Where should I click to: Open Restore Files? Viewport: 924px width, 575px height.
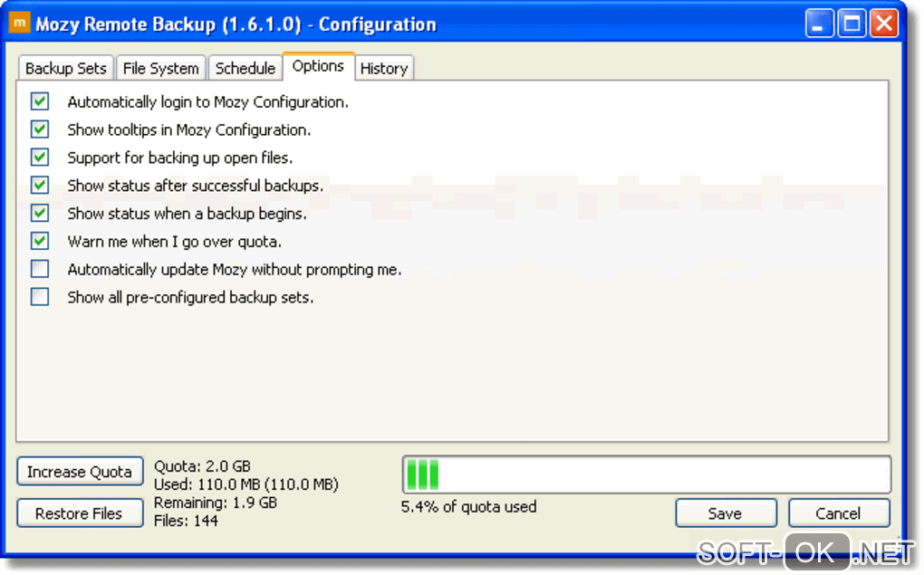coord(80,513)
